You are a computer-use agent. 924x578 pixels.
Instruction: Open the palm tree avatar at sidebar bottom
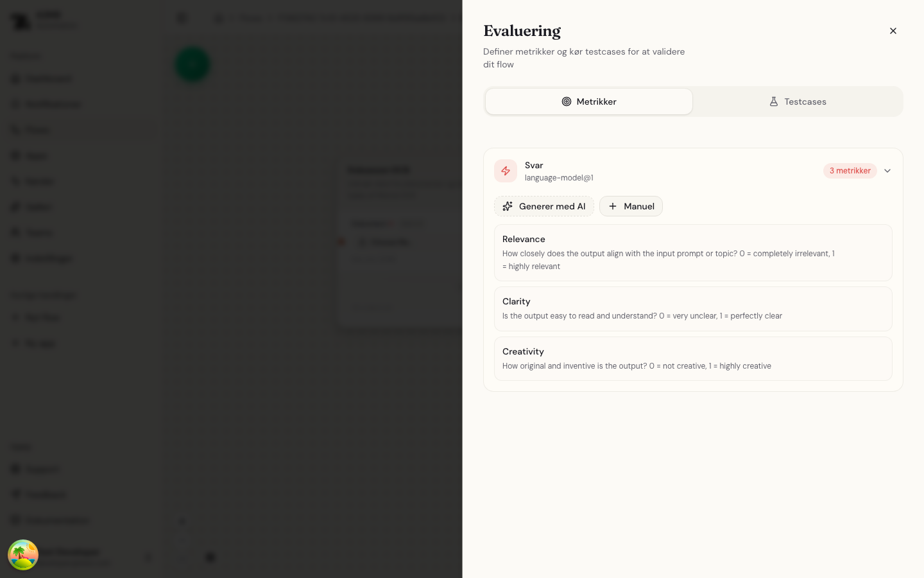[x=23, y=554]
